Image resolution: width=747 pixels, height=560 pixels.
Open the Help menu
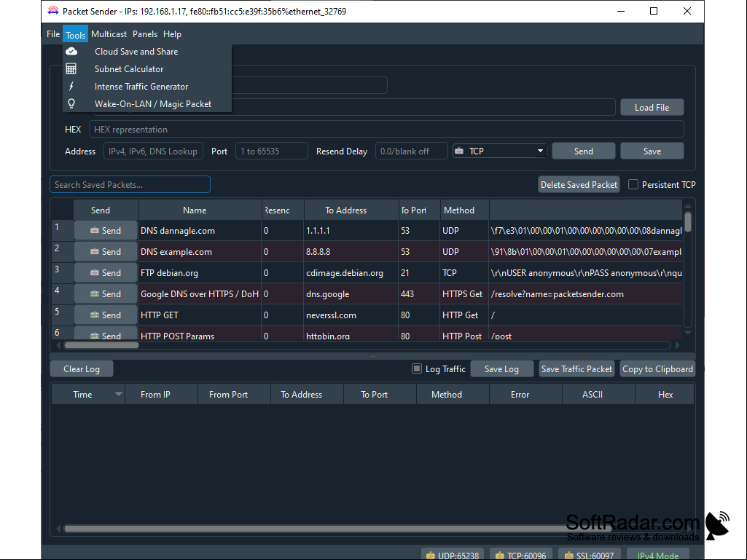point(172,34)
